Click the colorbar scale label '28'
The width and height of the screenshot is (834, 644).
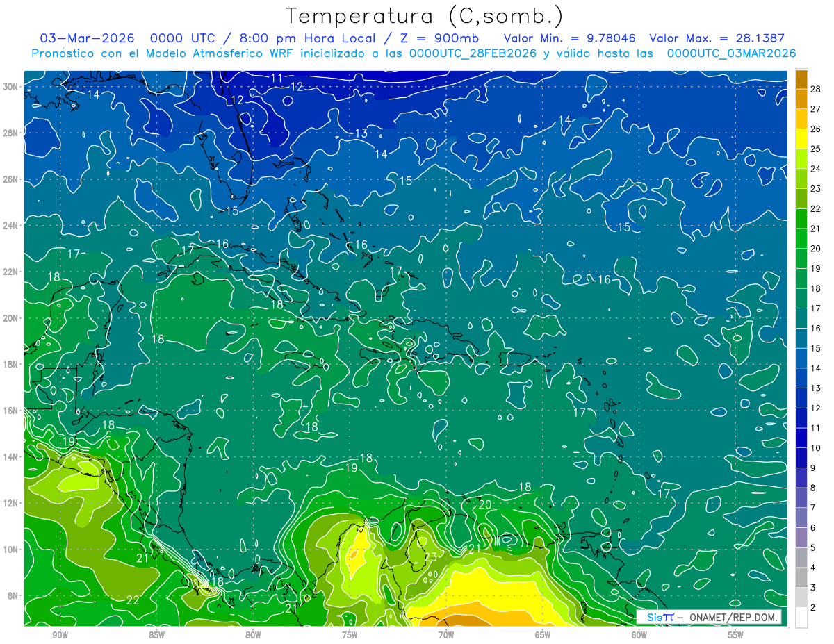[816, 89]
